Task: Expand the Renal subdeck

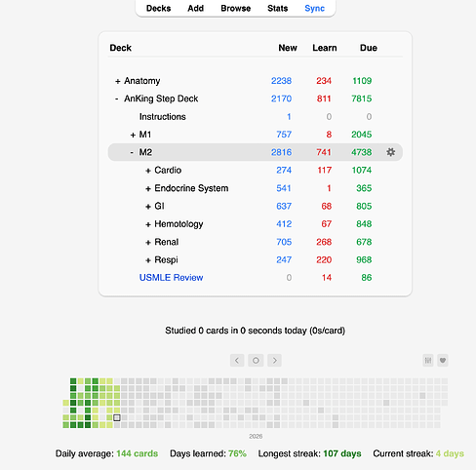Action: point(148,243)
